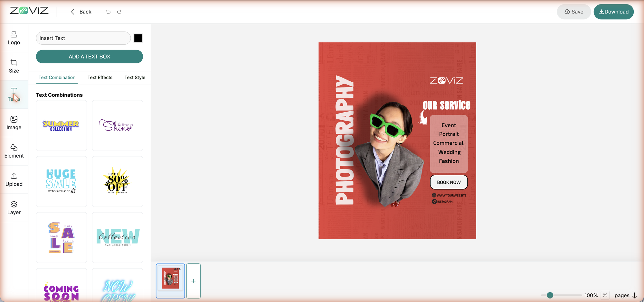Select the It's time to Shine combination
The height and width of the screenshot is (302, 644).
[x=118, y=125]
